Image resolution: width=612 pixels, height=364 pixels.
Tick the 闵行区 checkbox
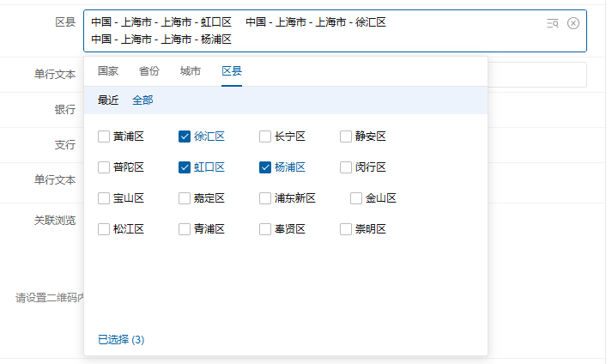(346, 167)
